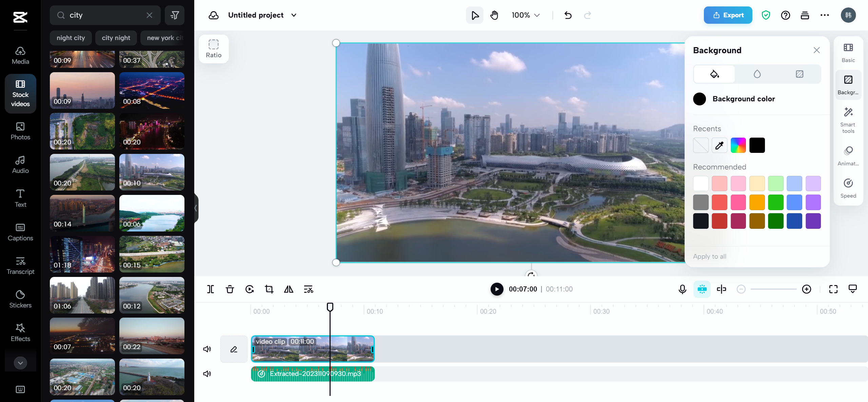Open the Text panel
This screenshot has height=402, width=868.
[20, 198]
